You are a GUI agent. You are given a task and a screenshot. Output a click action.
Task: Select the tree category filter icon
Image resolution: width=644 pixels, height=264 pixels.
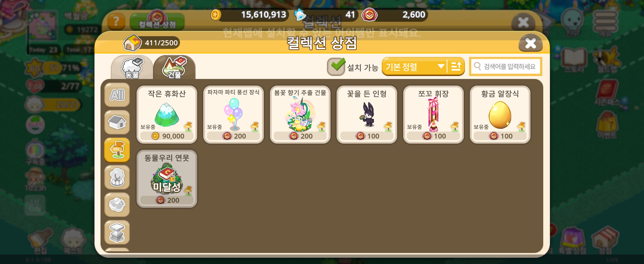click(117, 177)
